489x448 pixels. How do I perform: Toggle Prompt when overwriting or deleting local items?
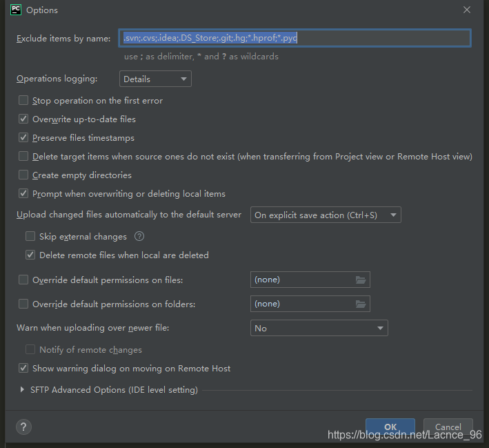coord(23,193)
